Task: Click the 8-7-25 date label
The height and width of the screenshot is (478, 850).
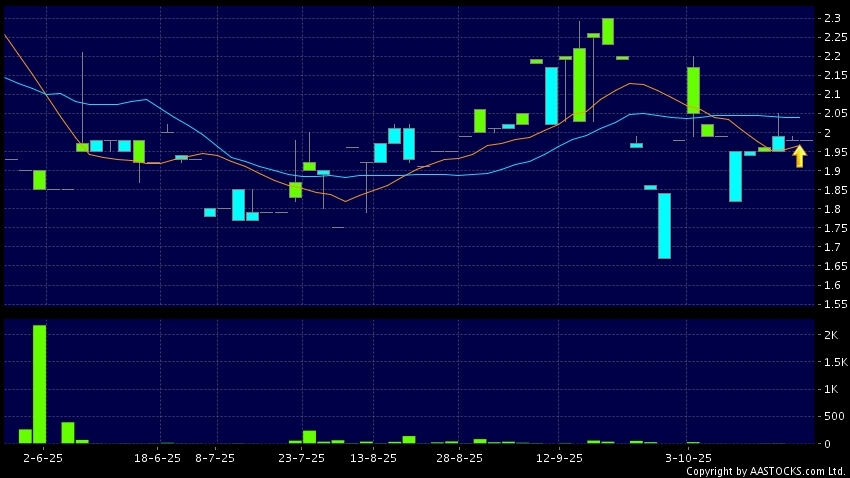Action: pos(215,457)
